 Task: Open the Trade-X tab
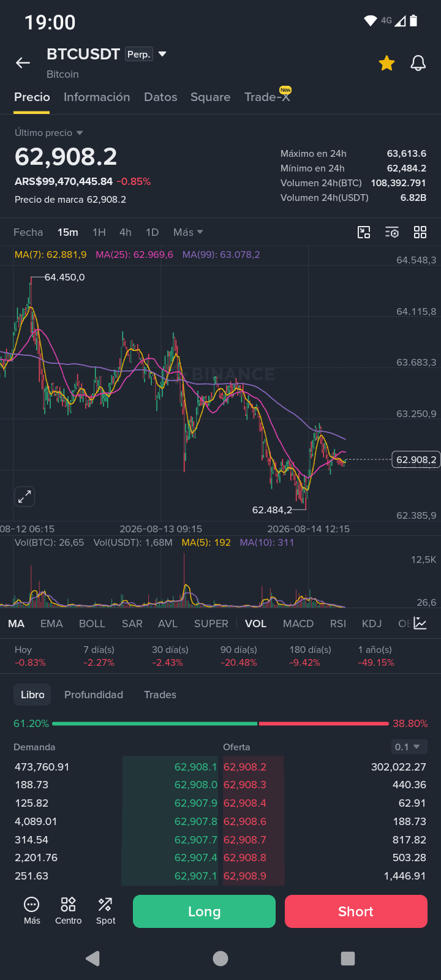pos(267,97)
